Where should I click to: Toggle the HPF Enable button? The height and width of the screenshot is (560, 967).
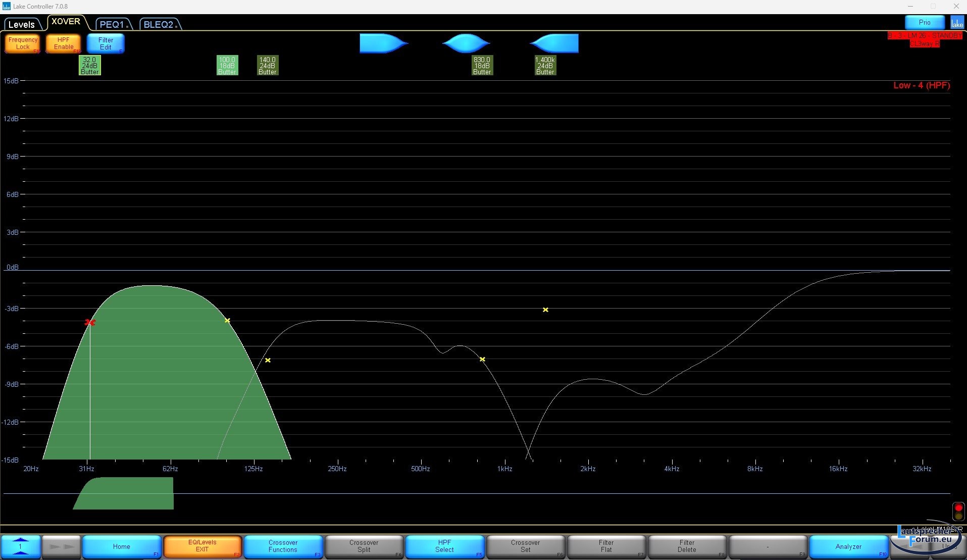click(x=64, y=43)
